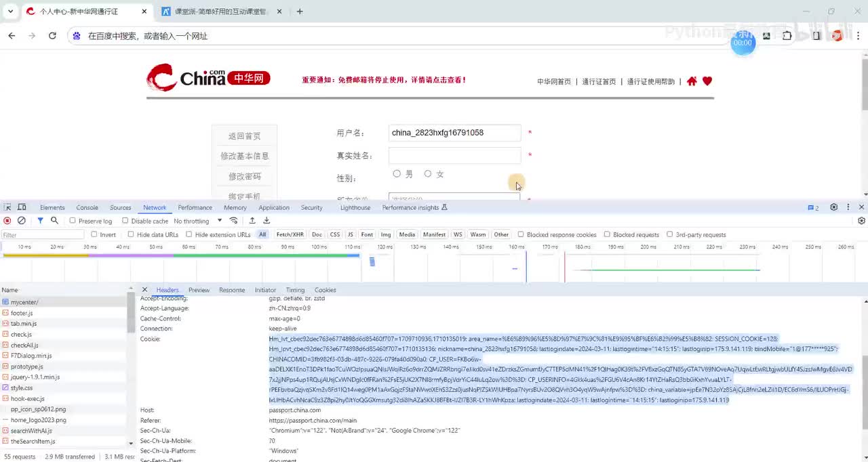
Task: Filter requests by Fetch/XHR
Action: coord(290,234)
